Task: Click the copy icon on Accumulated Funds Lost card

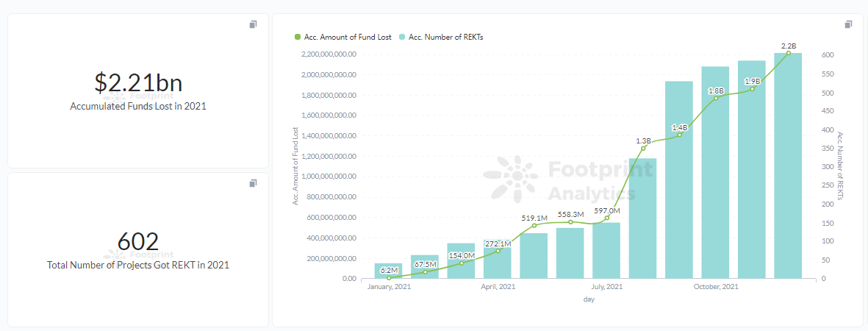Action: [253, 24]
